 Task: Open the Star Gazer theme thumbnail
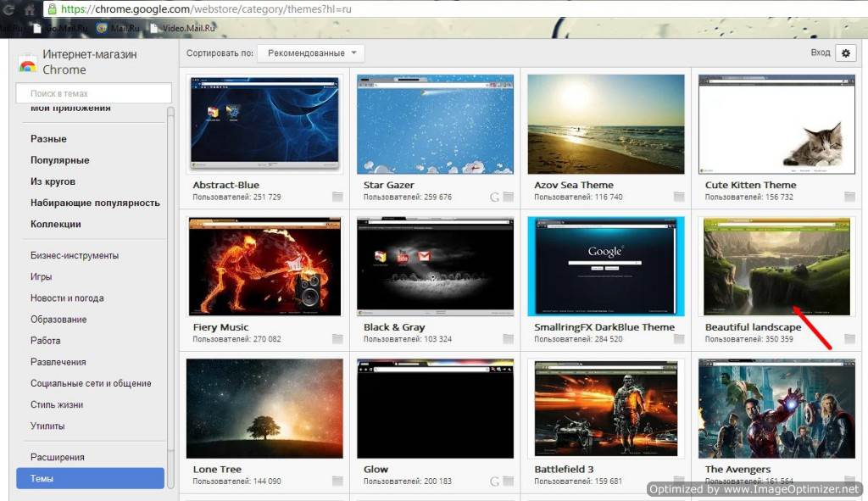click(435, 124)
